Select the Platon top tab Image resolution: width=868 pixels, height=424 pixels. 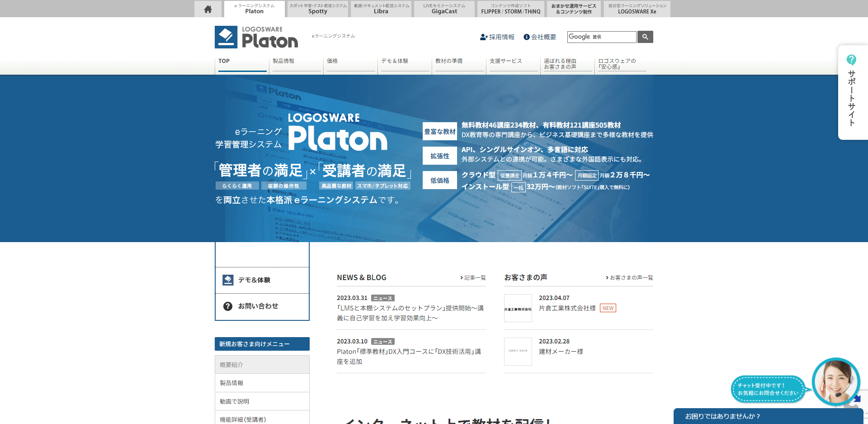255,9
